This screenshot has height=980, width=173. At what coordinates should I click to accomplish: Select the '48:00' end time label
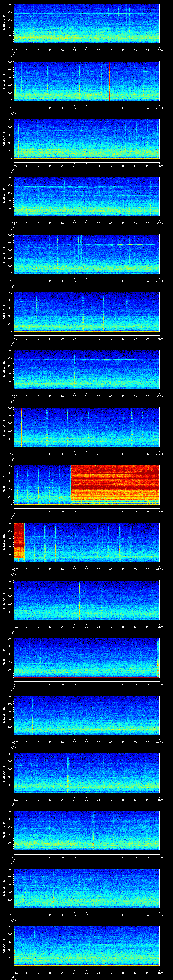pyautogui.click(x=159, y=972)
